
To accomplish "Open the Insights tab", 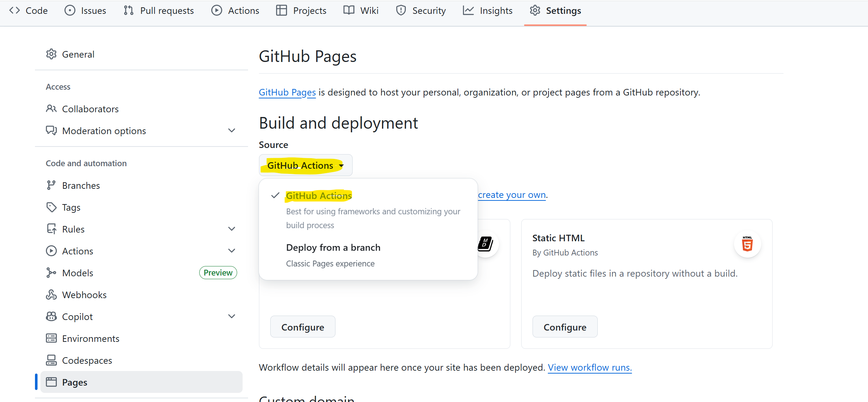I will 488,11.
